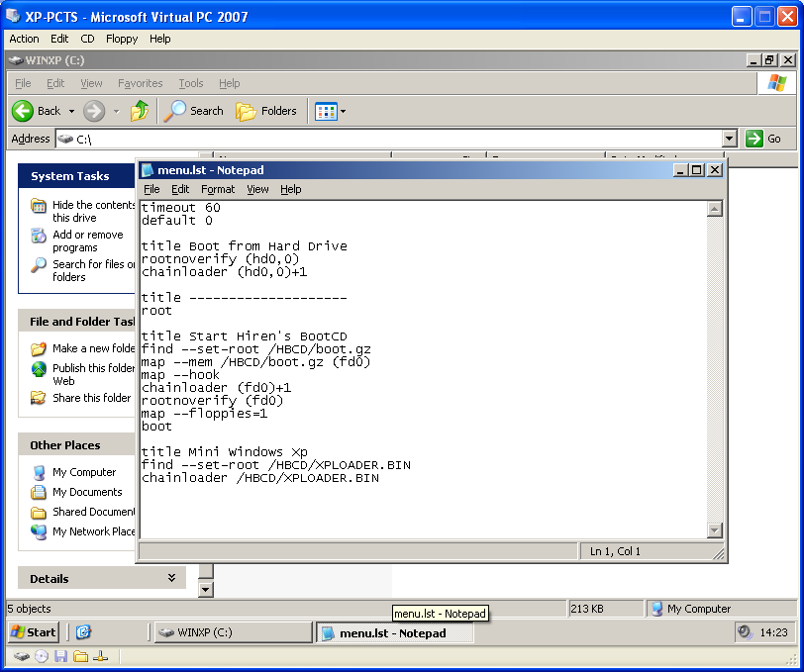Click Other Places panel header
The height and width of the screenshot is (672, 804).
point(77,445)
